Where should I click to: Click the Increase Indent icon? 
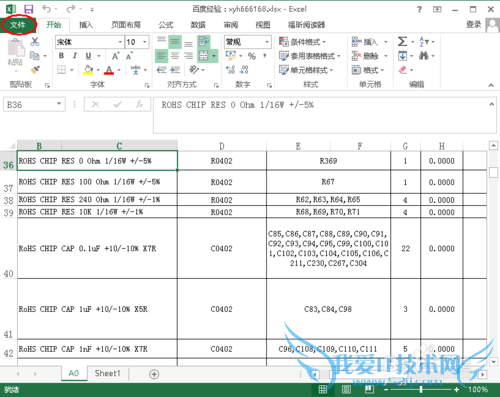pyautogui.click(x=175, y=70)
